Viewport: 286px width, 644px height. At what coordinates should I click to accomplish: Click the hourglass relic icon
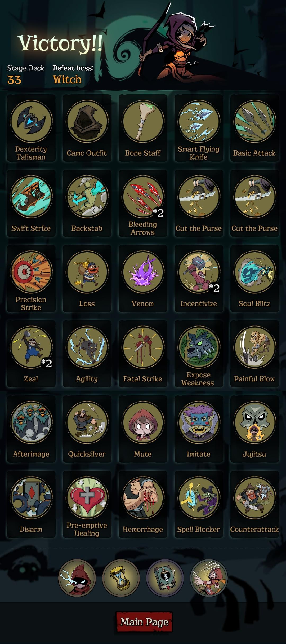coord(121,578)
